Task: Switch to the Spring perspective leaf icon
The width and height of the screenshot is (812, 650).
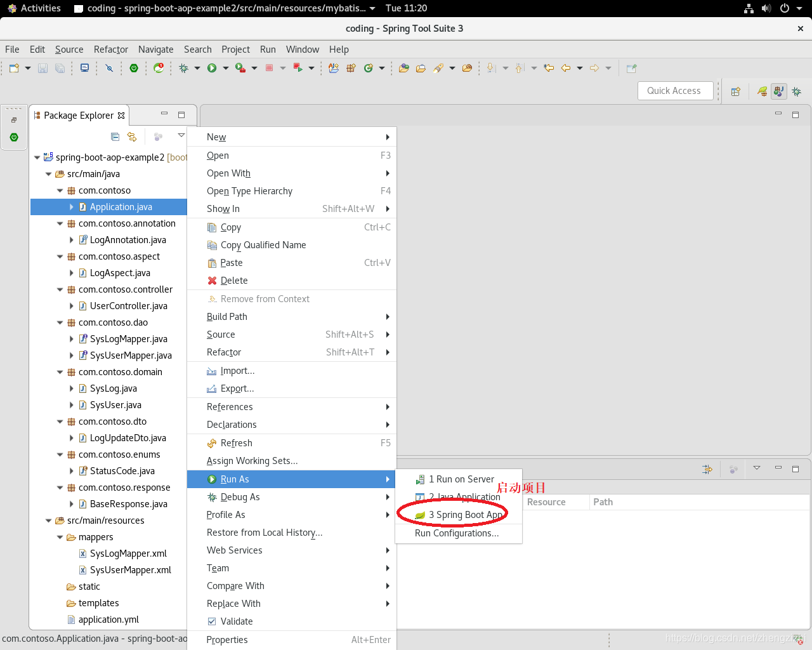Action: click(762, 91)
